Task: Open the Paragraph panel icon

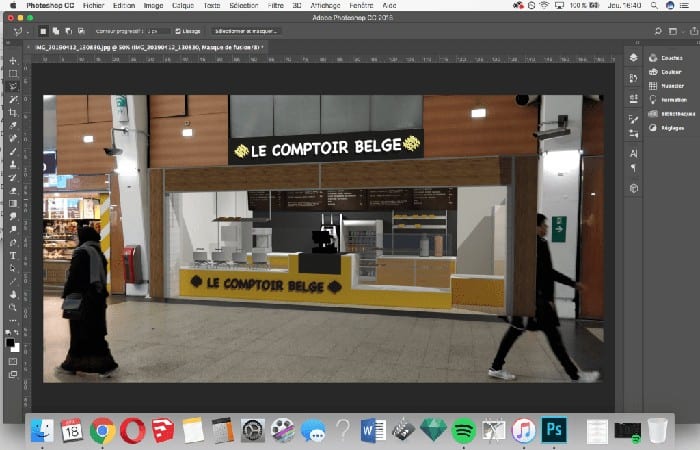Action: 633,168
